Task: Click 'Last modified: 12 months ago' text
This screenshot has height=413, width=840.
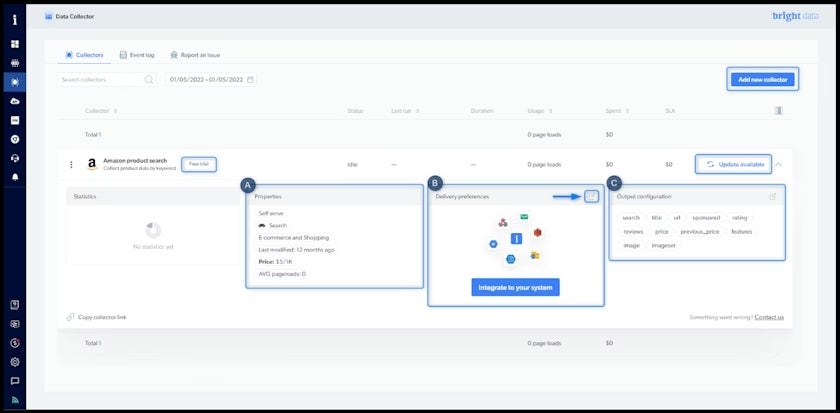Action: tap(296, 250)
